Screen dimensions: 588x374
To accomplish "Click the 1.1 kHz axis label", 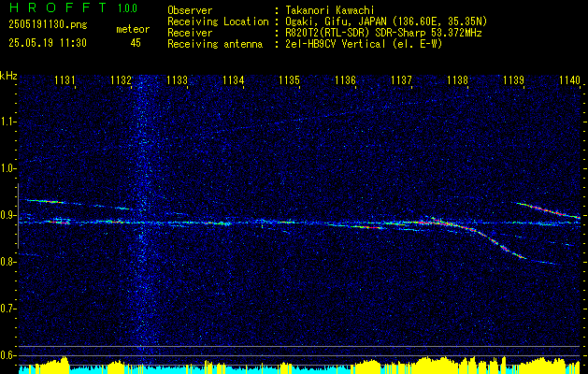I will 7,122.
